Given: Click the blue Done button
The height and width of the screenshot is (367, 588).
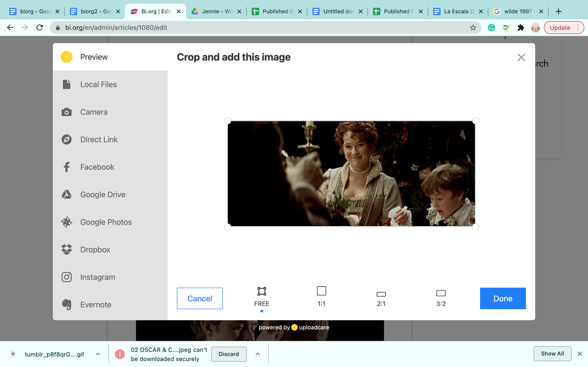Looking at the screenshot, I should tap(503, 298).
